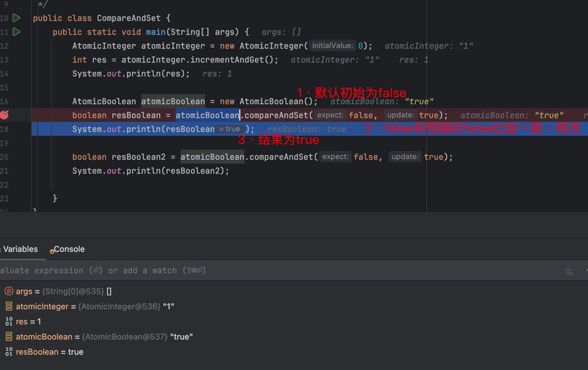Viewport: 588px width, 370px height.
Task: Click the run gutter icon beside main method
Action: click(x=17, y=32)
